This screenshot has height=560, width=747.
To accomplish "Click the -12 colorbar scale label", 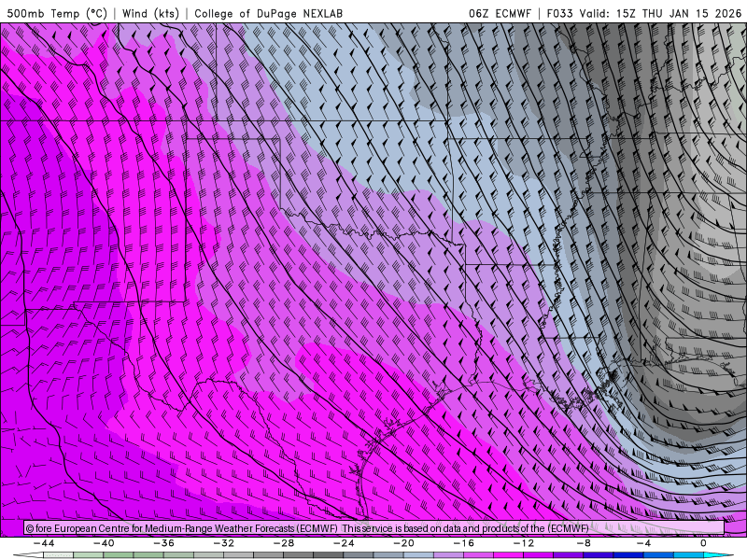I will click(x=524, y=543).
